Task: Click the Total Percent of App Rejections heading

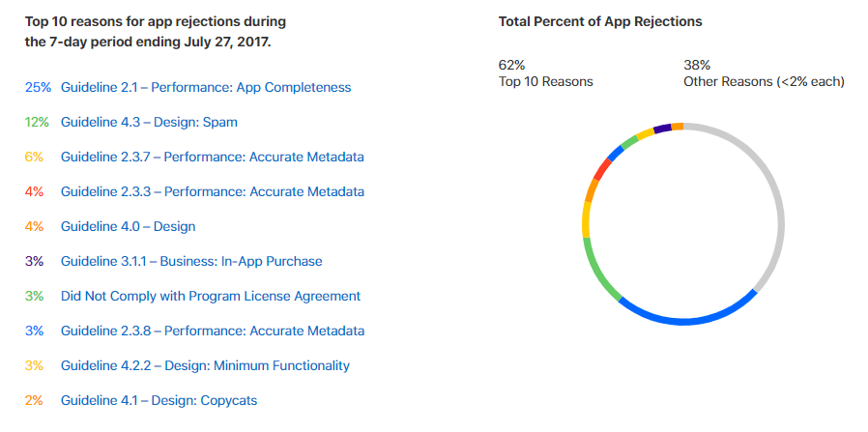Action: click(600, 21)
